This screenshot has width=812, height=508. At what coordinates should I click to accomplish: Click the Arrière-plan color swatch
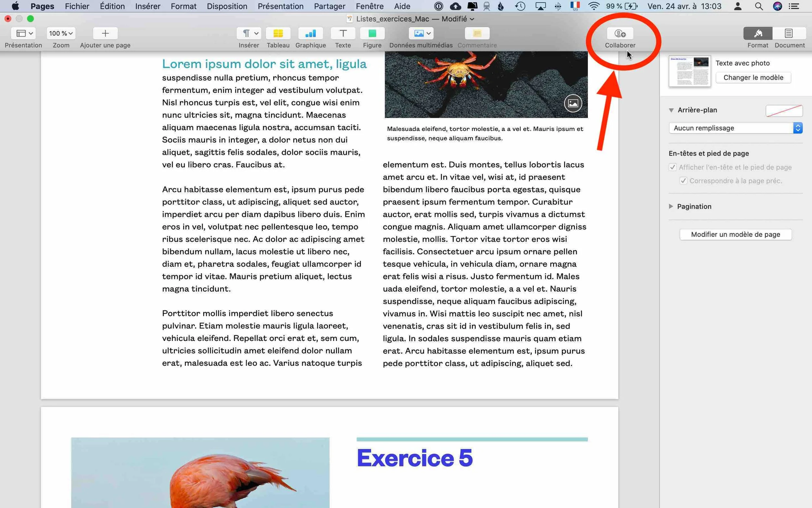tap(784, 111)
